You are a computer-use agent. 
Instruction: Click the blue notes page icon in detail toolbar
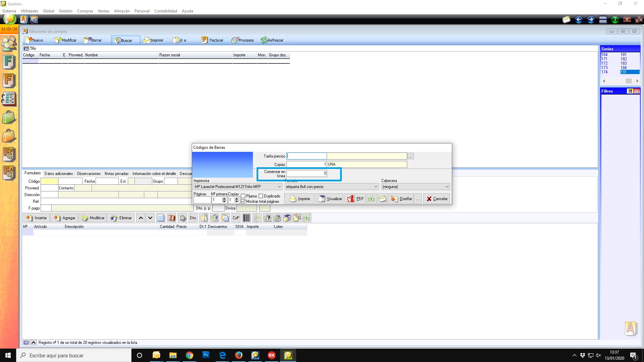pyautogui.click(x=161, y=218)
